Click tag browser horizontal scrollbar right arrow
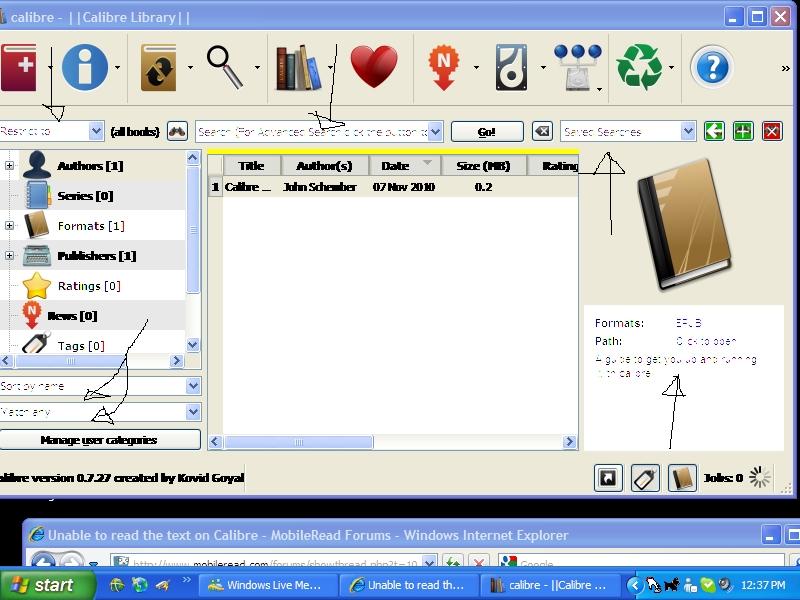The height and width of the screenshot is (600, 800). tap(177, 361)
